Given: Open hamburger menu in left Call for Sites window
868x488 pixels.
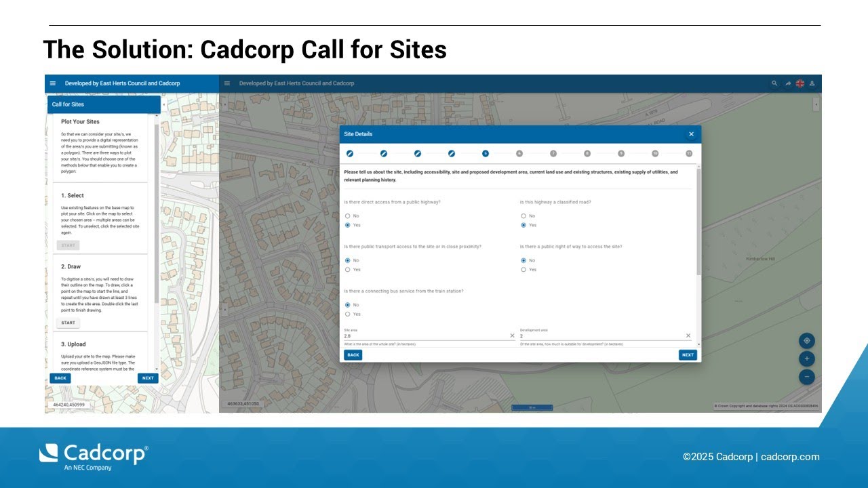Looking at the screenshot, I should (53, 83).
